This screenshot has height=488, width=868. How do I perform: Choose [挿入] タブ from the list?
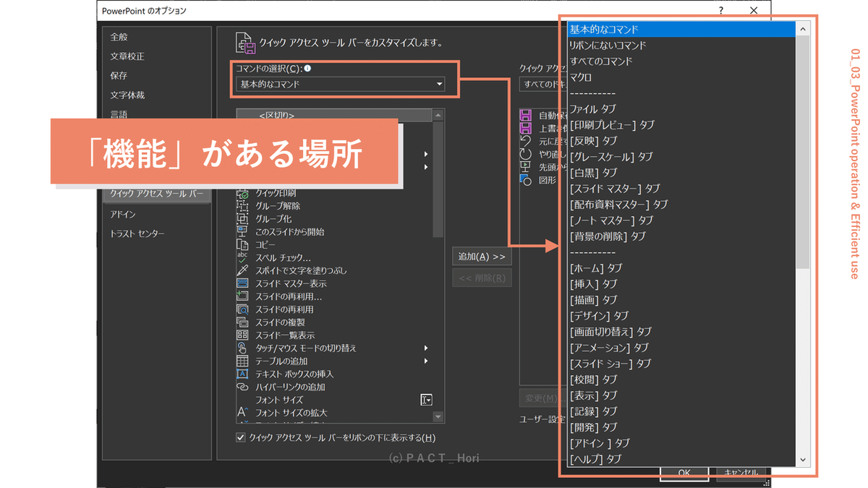coord(681,284)
